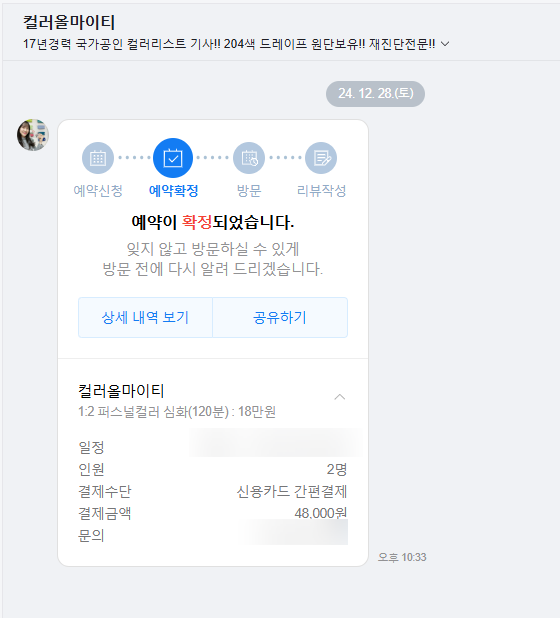Click the 17년경력 국가공인 컬러리스트 description text
This screenshot has width=560, height=618.
pyautogui.click(x=229, y=44)
